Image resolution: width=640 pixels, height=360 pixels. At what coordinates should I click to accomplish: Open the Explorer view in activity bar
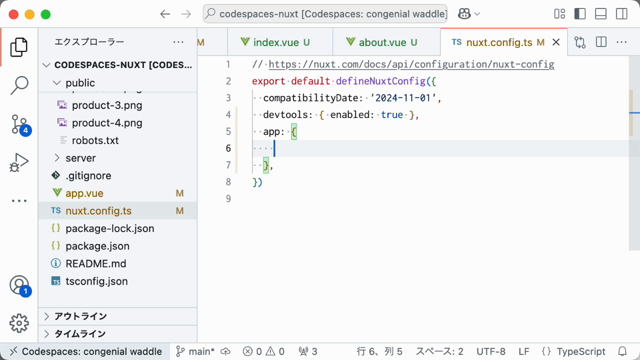[19, 47]
